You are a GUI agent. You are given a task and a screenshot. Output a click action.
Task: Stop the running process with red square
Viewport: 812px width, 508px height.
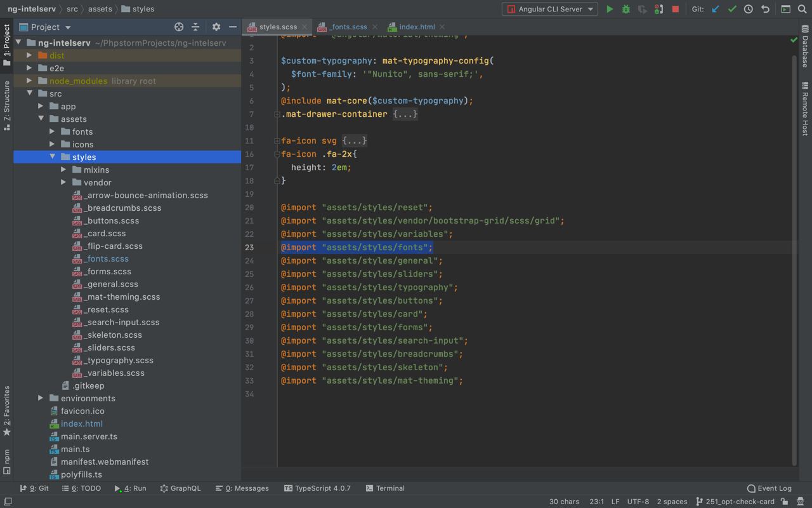pyautogui.click(x=676, y=9)
